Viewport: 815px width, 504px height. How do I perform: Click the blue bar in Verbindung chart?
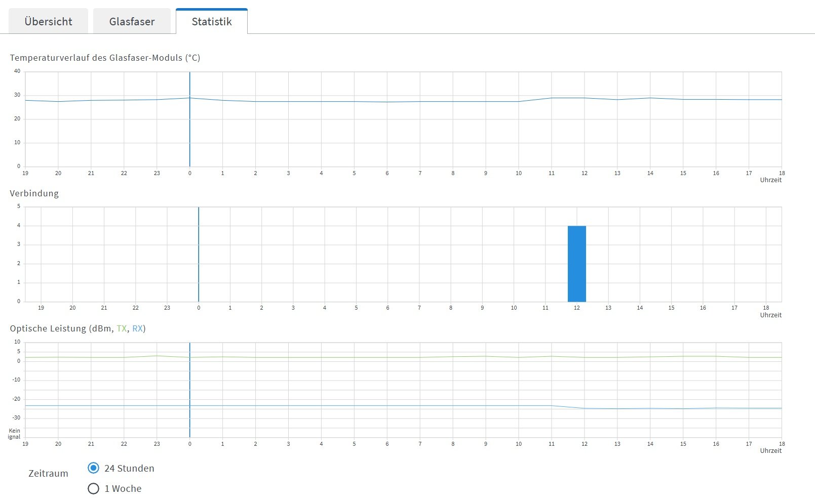tap(577, 264)
